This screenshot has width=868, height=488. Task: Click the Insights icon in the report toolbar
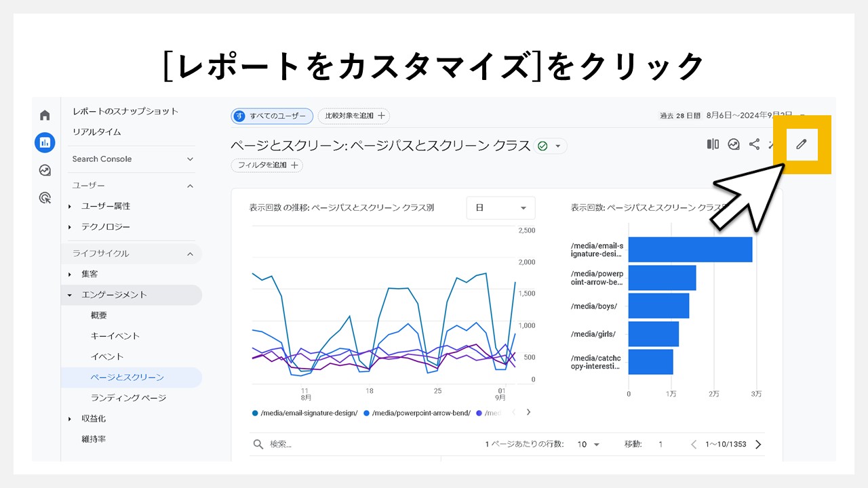[733, 145]
